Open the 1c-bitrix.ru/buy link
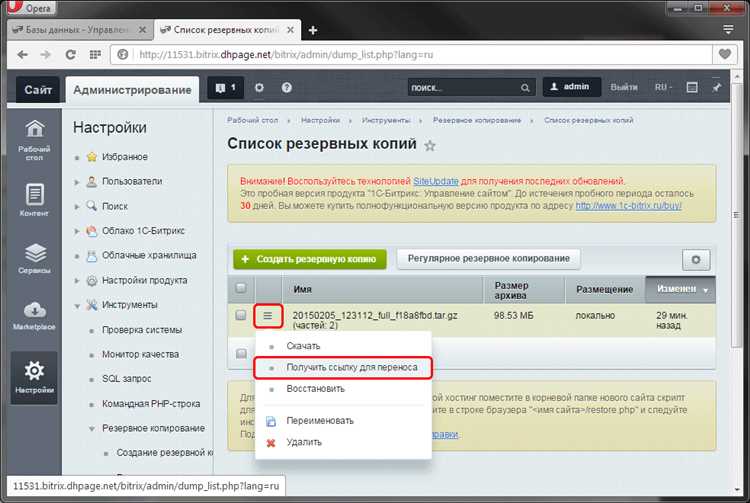The width and height of the screenshot is (750, 503). pos(629,206)
